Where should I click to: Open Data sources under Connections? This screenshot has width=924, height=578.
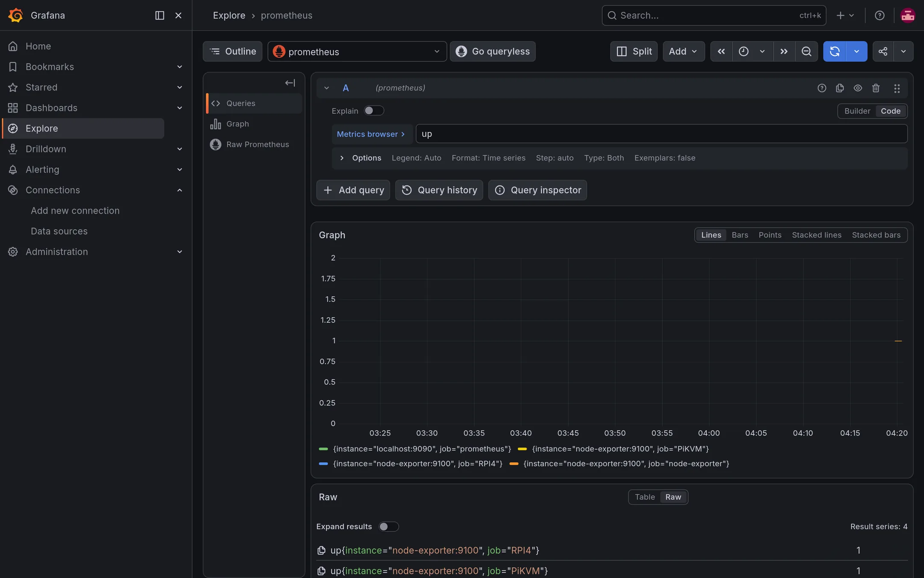[x=59, y=231]
